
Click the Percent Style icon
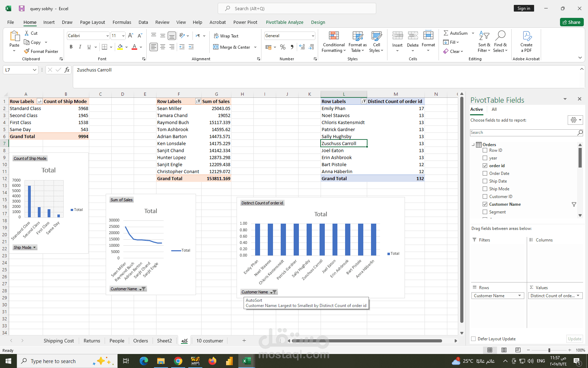coord(283,47)
